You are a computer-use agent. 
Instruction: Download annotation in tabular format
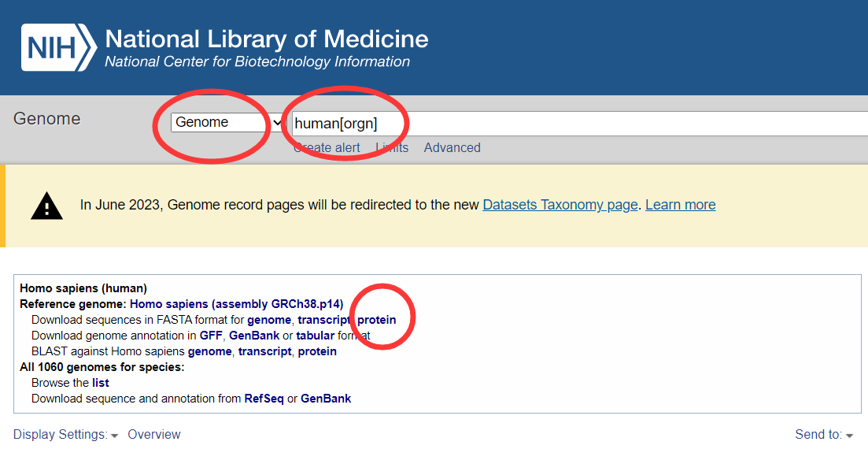pos(315,336)
